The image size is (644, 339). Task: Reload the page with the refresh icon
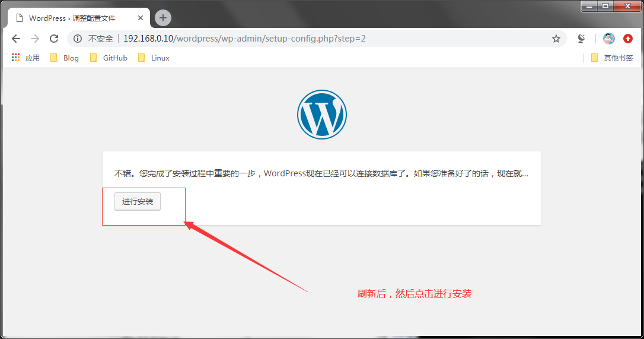pyautogui.click(x=54, y=39)
